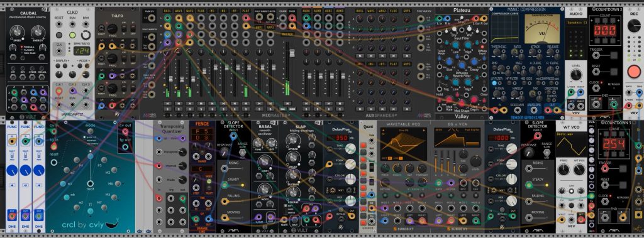Turn the Transposing Quantizer Transpose knob
Image resolution: width=644 pixels, height=238 pixels.
click(183, 152)
